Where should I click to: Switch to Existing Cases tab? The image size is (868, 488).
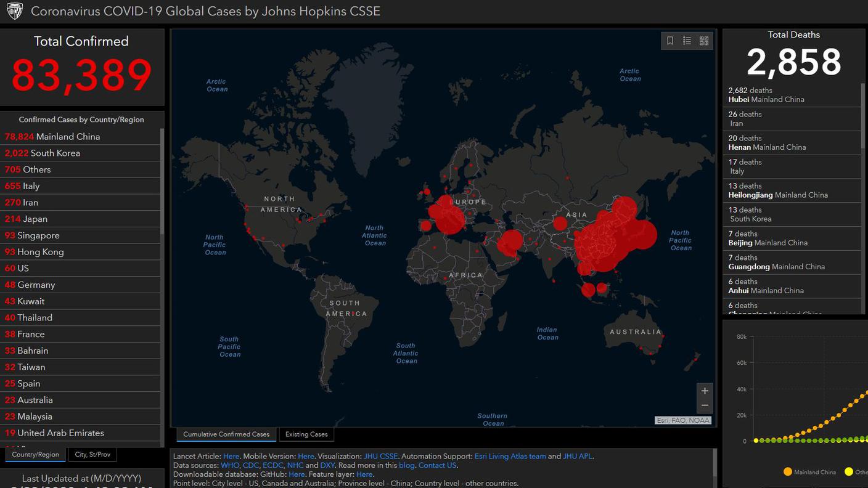pos(306,434)
